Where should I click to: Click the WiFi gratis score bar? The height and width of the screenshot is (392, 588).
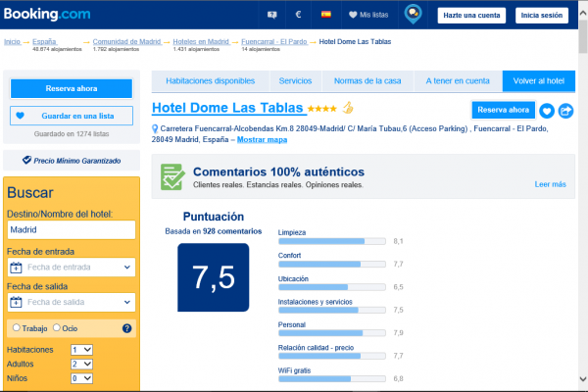tap(332, 379)
